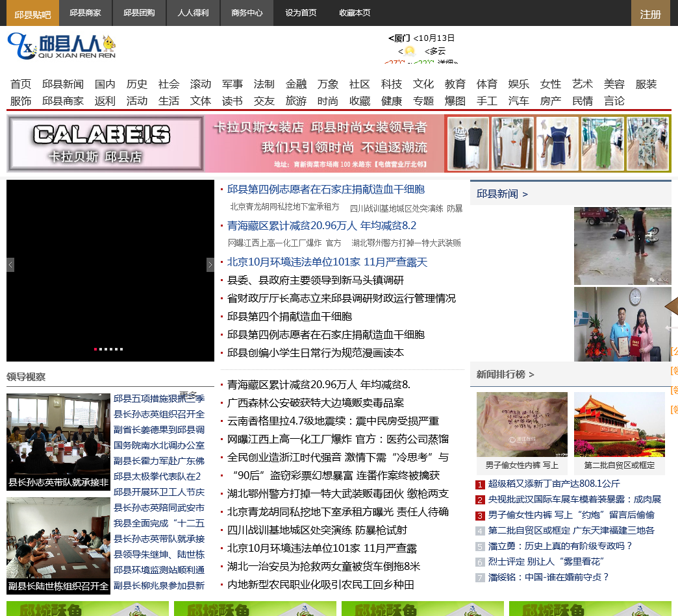Open 科技 category in navigation

pos(392,84)
